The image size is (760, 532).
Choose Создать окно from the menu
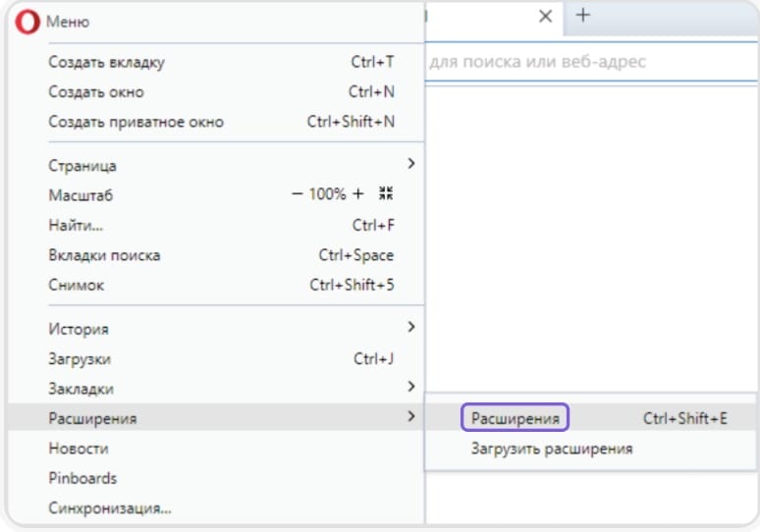[x=96, y=92]
